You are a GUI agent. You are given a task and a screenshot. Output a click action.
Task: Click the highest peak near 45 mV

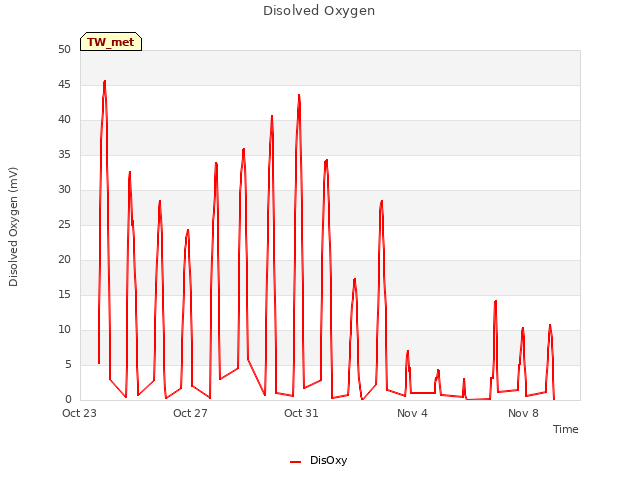[x=105, y=81]
